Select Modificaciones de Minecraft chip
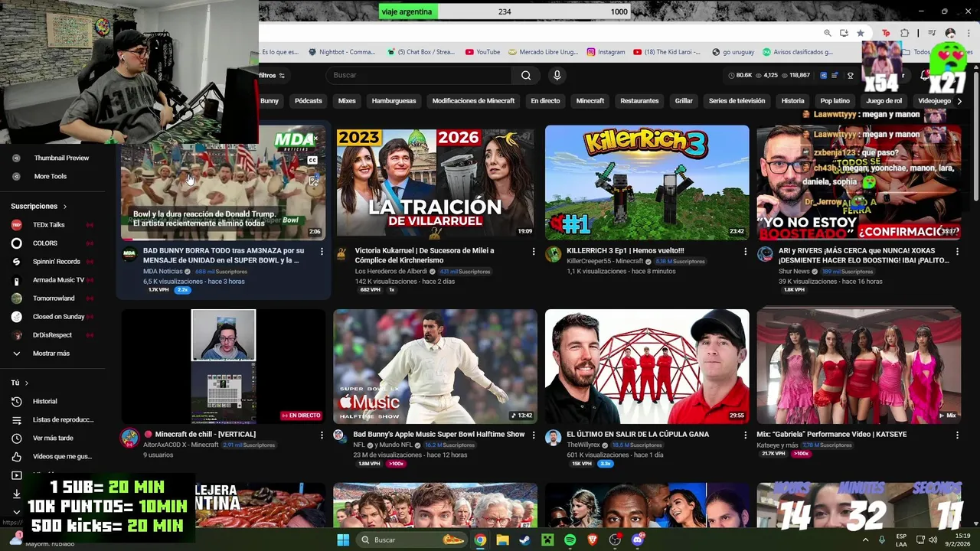 coord(473,101)
